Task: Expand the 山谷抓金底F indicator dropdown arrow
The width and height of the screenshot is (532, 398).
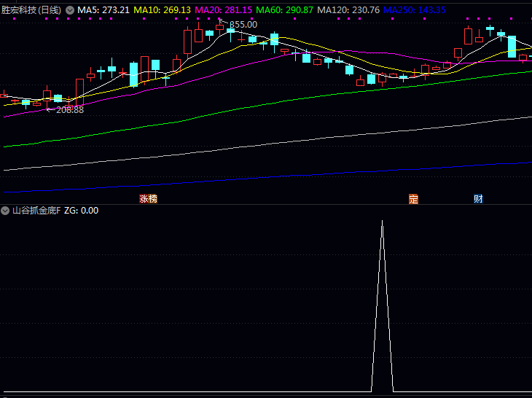Action: 6,211
